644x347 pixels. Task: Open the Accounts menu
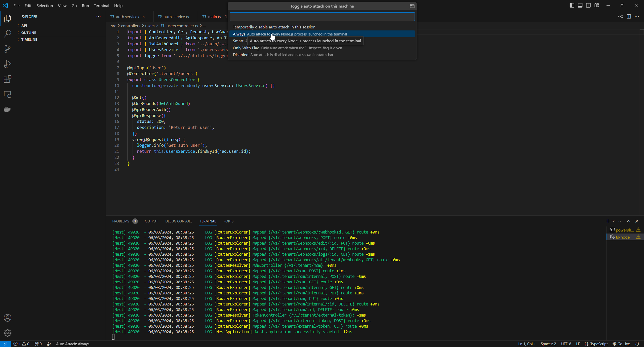point(8,318)
